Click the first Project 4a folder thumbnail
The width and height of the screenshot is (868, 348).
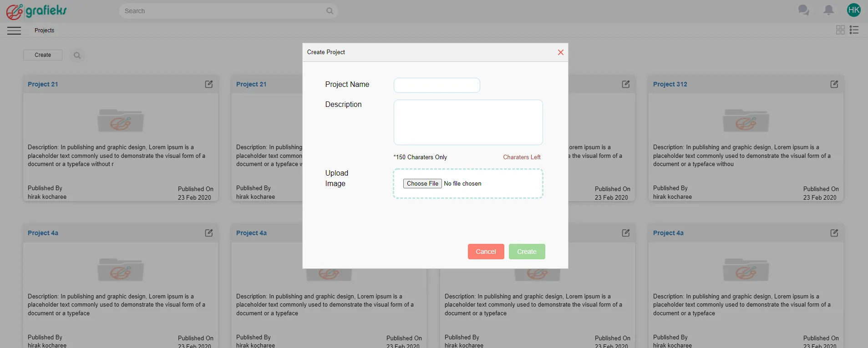(x=121, y=270)
